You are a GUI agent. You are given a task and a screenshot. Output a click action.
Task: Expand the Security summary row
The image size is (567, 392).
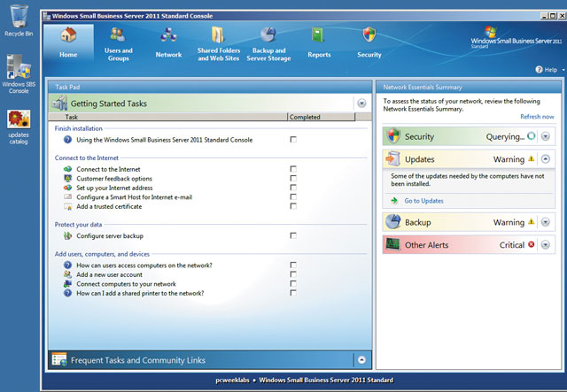point(546,136)
